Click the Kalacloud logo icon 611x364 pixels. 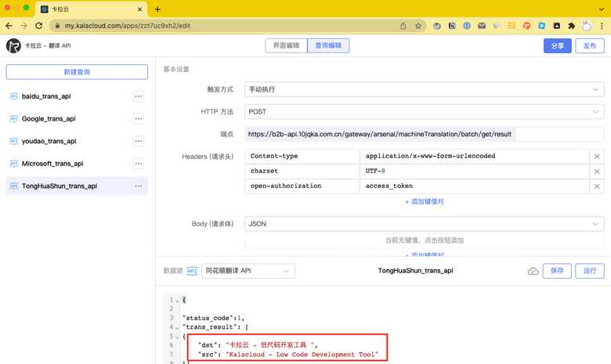tap(13, 45)
